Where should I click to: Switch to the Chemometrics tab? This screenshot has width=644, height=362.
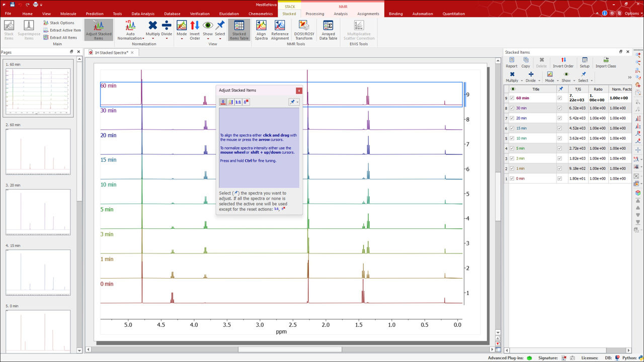click(261, 14)
